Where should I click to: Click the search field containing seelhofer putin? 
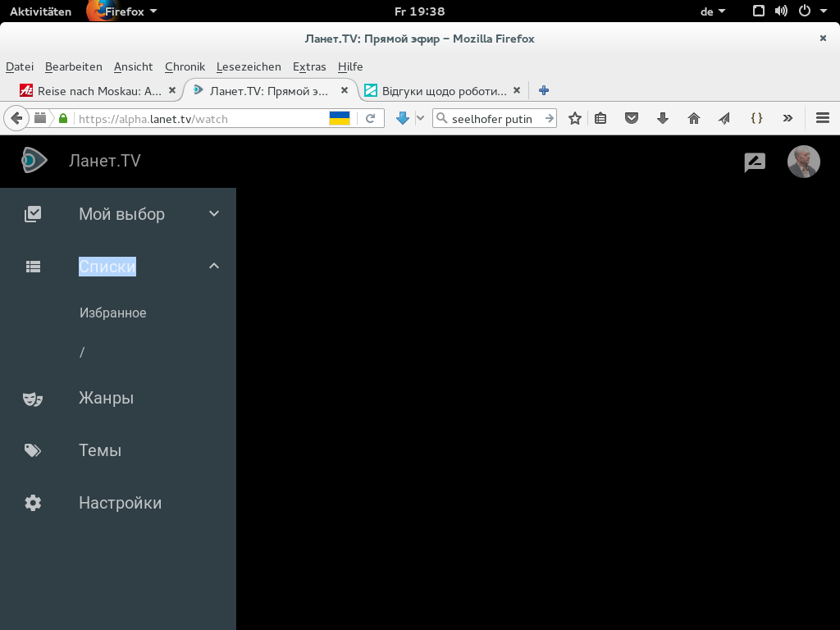(492, 119)
